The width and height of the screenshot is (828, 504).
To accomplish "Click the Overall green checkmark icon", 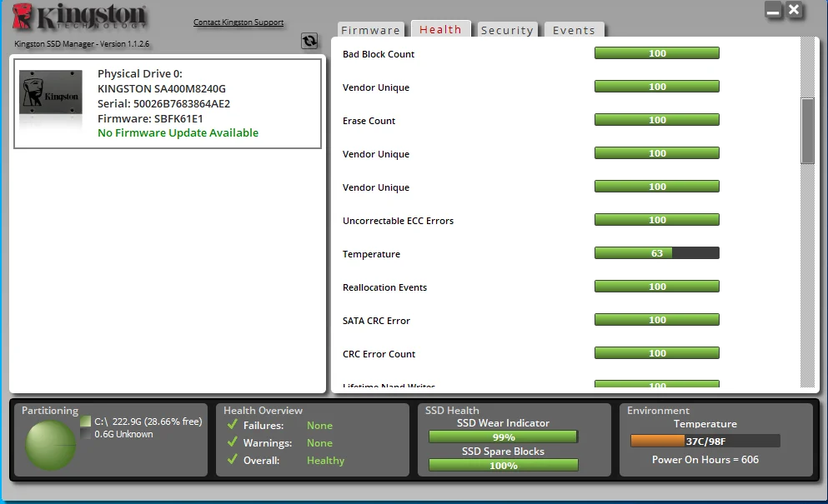I will point(232,459).
